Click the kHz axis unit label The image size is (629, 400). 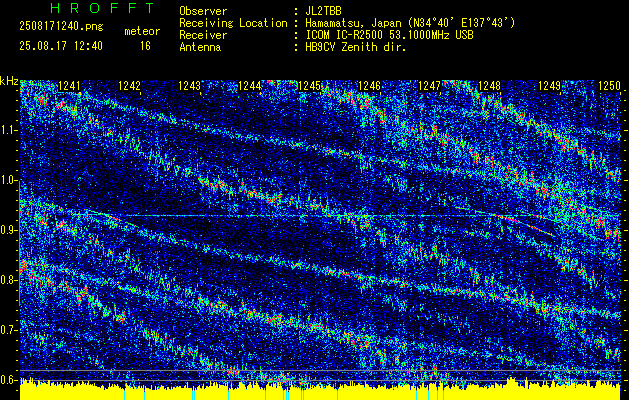[9, 81]
